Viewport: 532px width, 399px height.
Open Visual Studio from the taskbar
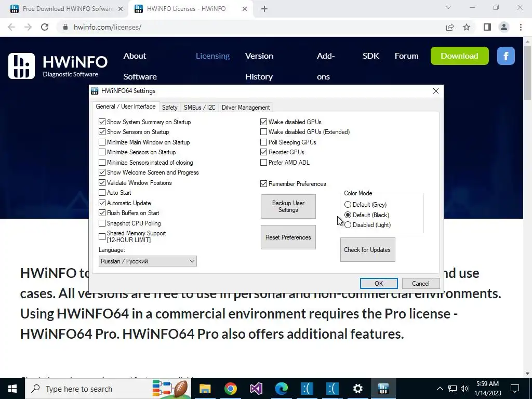(256, 389)
